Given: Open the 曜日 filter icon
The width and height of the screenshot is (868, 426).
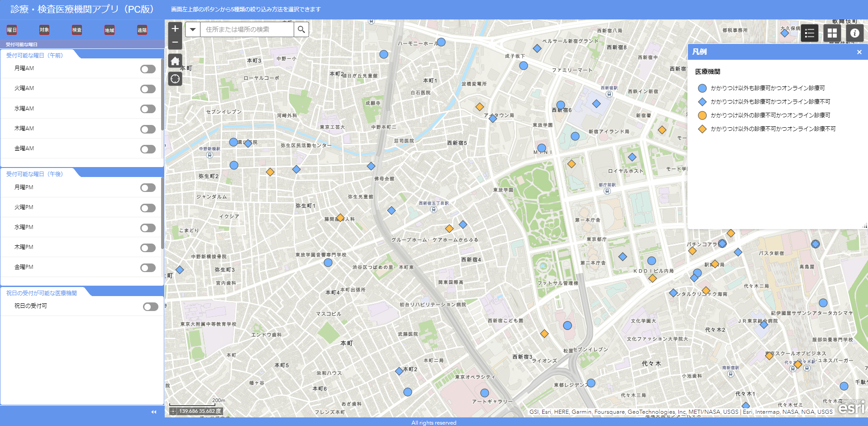Looking at the screenshot, I should [12, 30].
